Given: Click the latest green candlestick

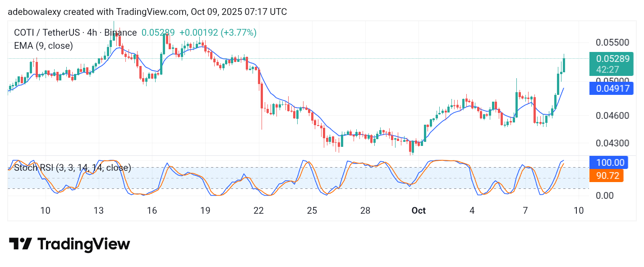Looking at the screenshot, I should click(x=564, y=65).
